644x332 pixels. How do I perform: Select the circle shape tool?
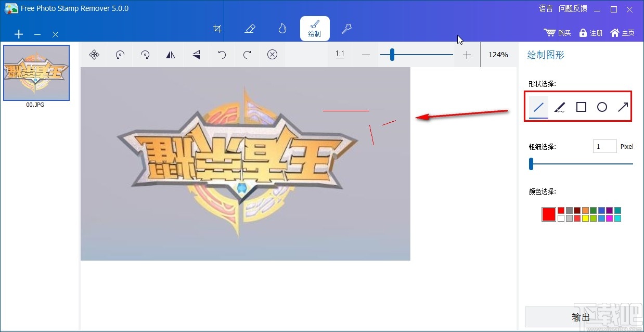pos(602,107)
